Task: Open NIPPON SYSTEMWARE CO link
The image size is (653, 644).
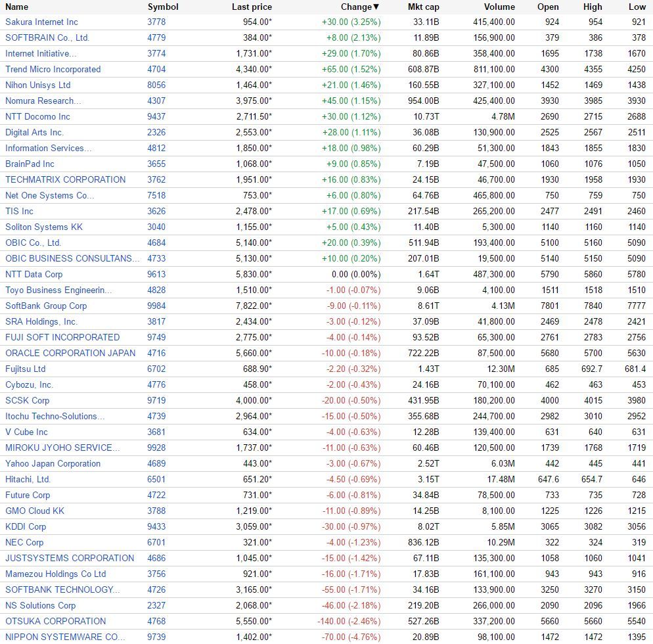Action: (65, 637)
